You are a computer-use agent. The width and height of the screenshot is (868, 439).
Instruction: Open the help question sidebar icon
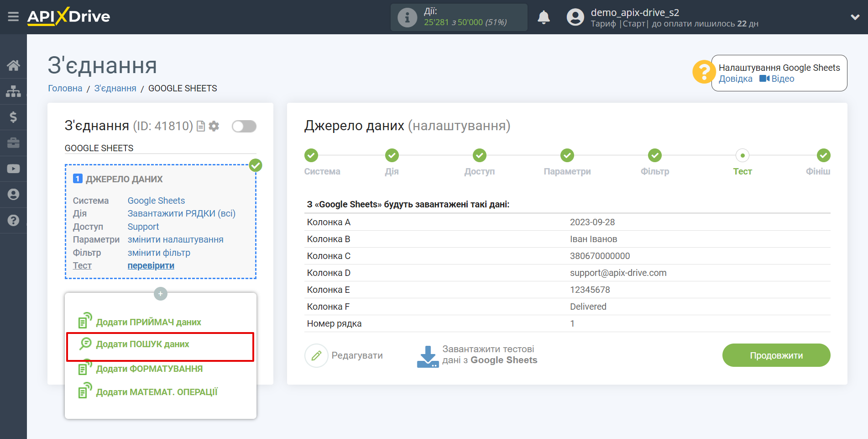click(x=13, y=220)
